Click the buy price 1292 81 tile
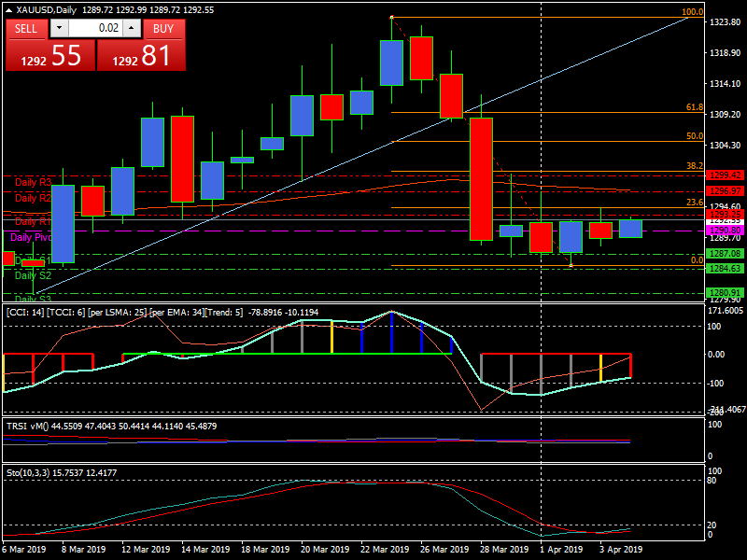Screen dimensions: 747x560 coord(141,55)
